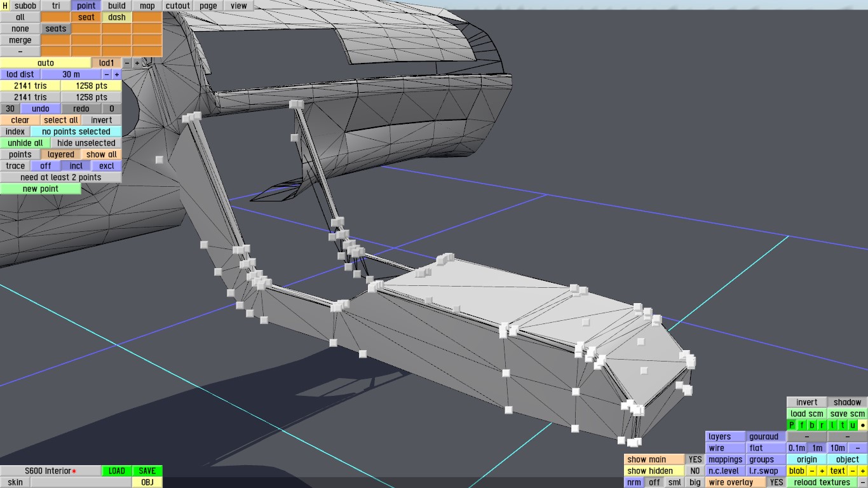The height and width of the screenshot is (488, 868).
Task: Set trace mode to excl
Action: 107,166
